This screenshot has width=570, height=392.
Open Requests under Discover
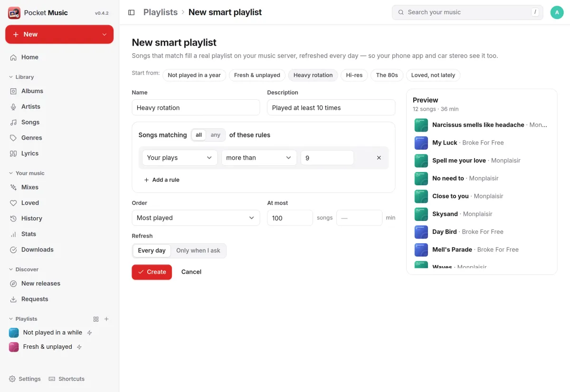(x=59, y=299)
